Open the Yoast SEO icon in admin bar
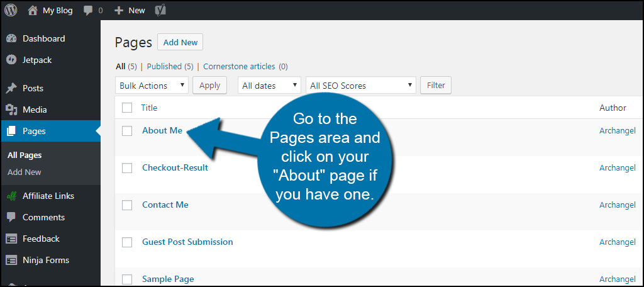This screenshot has height=287, width=644. (160, 10)
